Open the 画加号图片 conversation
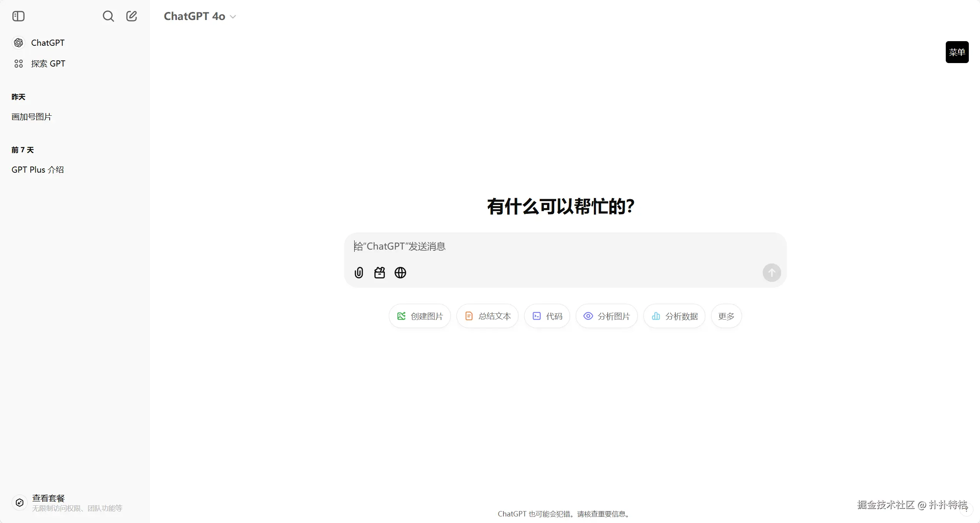 (x=32, y=117)
